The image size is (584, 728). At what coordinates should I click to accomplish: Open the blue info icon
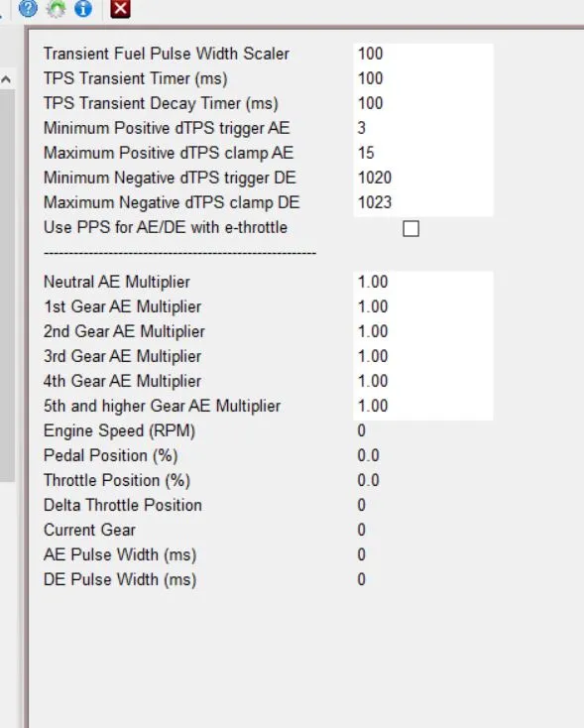tap(83, 8)
